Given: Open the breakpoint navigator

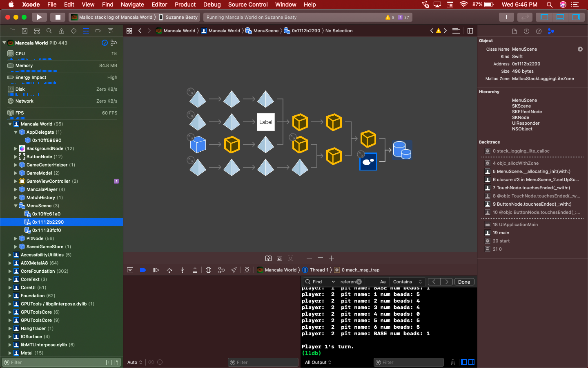Looking at the screenshot, I should point(98,31).
